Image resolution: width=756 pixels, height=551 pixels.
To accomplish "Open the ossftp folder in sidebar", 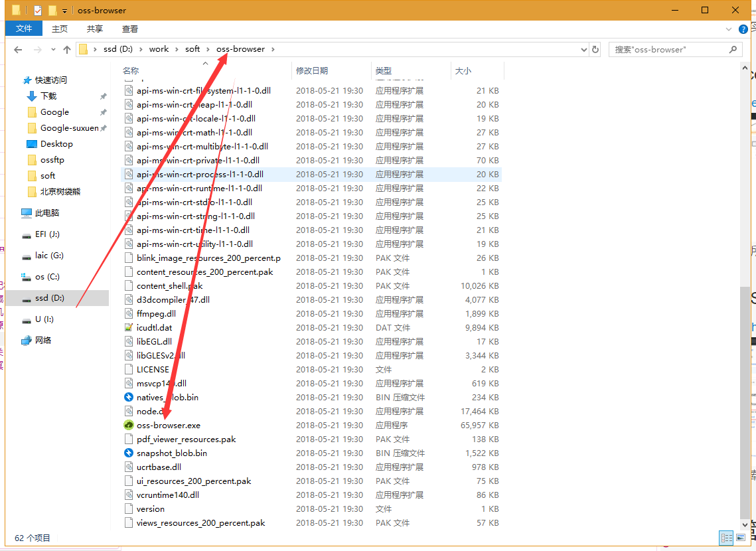I will point(52,159).
